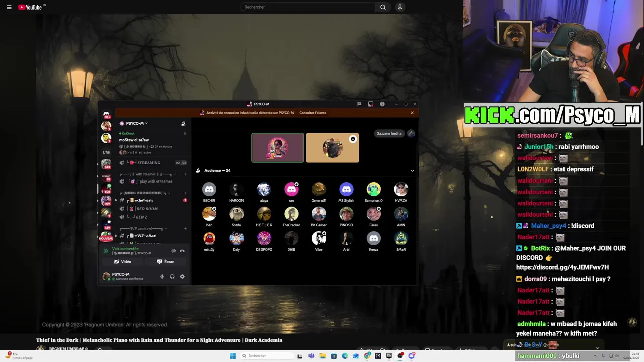The height and width of the screenshot is (362, 644).
Task: Open audience member TheCracker's avatar
Action: [x=291, y=214]
